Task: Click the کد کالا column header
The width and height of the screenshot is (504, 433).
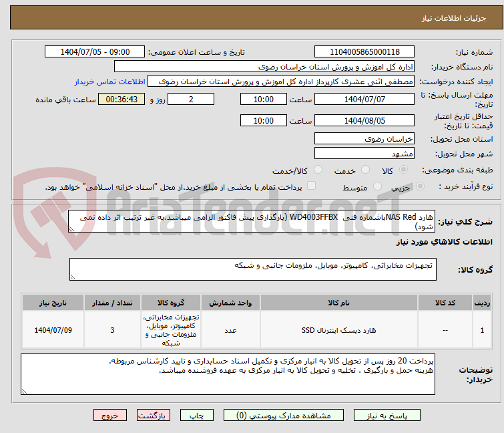Action: click(x=445, y=303)
